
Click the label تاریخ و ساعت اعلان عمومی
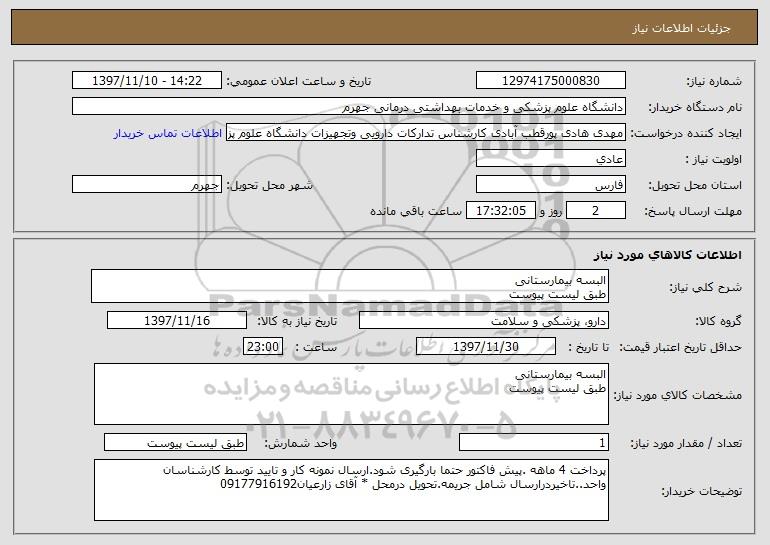299,82
